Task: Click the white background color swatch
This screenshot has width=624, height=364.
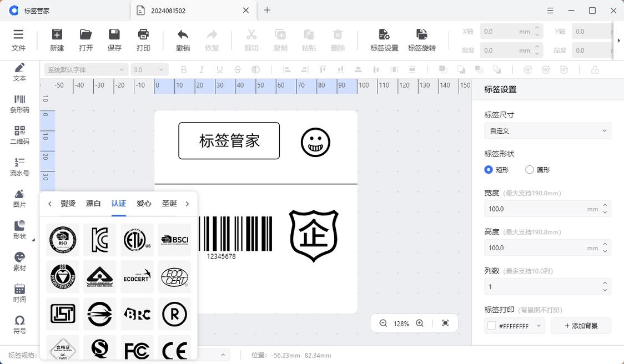Action: click(x=491, y=326)
